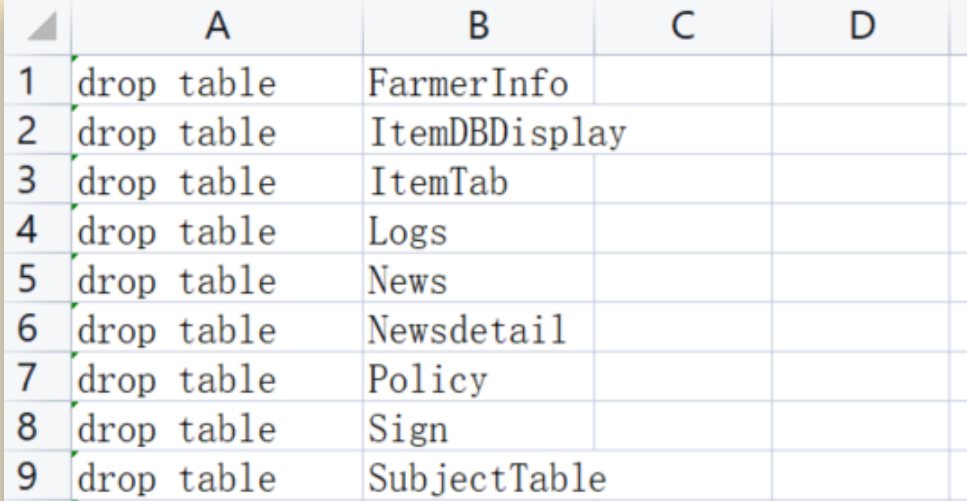Select row 1 header
This screenshot has height=501, width=967.
tap(34, 83)
